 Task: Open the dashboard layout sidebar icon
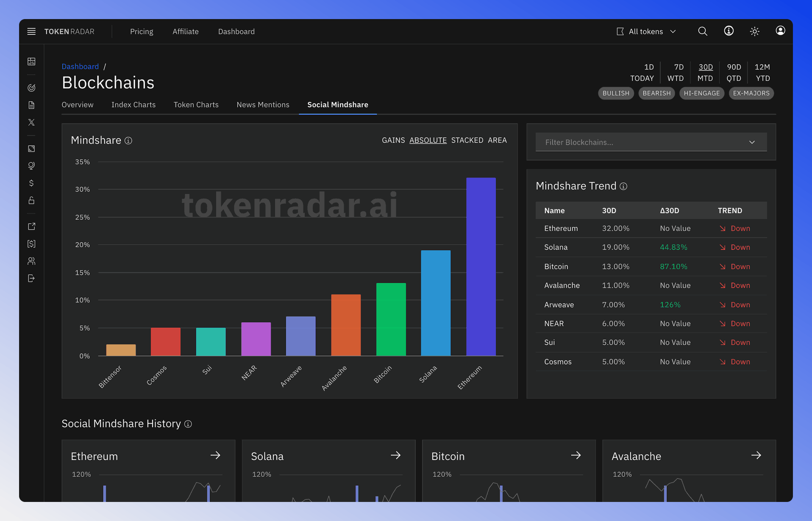pyautogui.click(x=31, y=61)
